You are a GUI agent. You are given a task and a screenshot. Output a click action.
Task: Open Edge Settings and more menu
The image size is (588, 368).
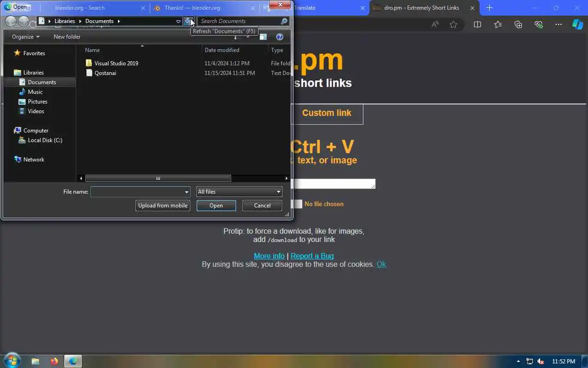point(559,24)
